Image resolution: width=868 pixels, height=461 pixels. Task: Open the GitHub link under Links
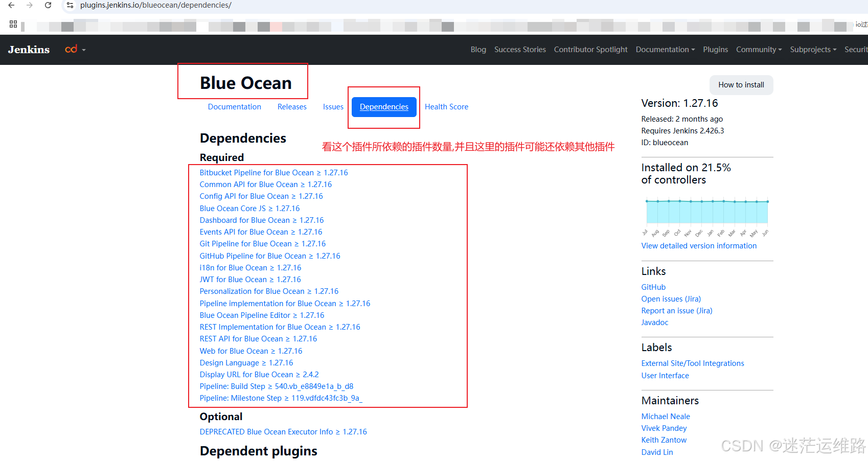[653, 287]
